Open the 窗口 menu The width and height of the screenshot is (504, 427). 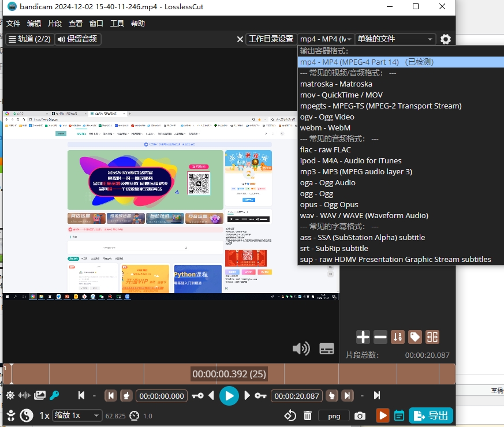pos(96,24)
